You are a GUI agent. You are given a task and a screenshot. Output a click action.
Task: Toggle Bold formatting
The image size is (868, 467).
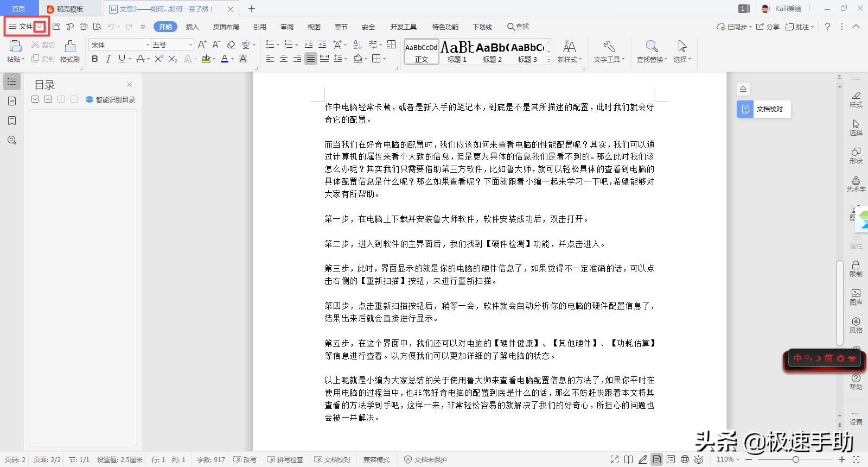pyautogui.click(x=95, y=59)
